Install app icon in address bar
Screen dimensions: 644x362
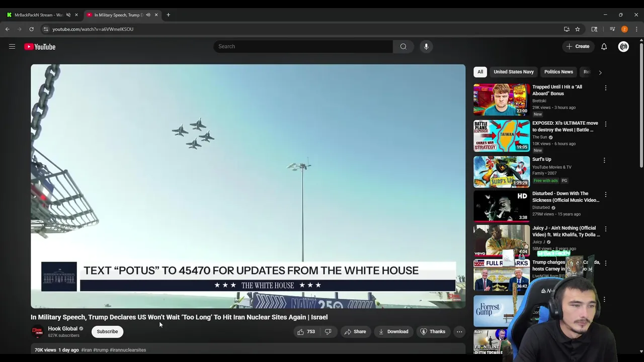pyautogui.click(x=567, y=29)
